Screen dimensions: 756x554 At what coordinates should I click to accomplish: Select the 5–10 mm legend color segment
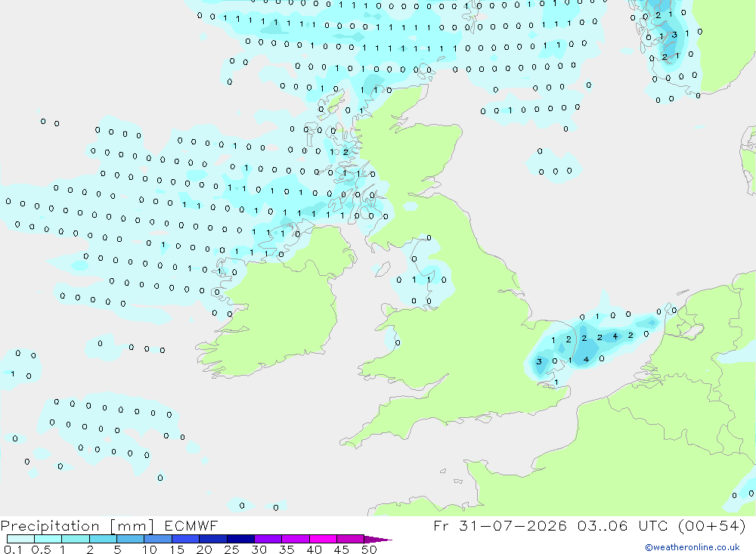(130, 539)
